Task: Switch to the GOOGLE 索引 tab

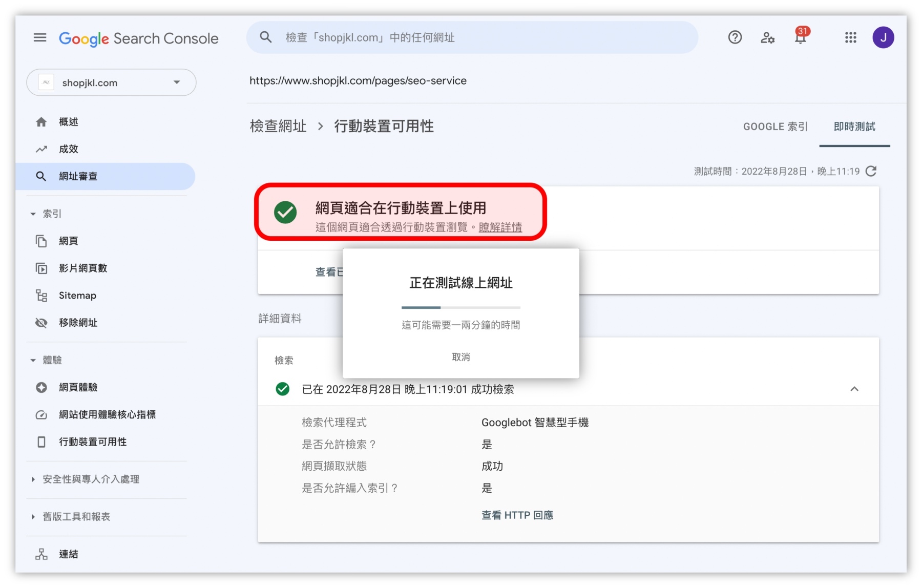Action: tap(775, 127)
